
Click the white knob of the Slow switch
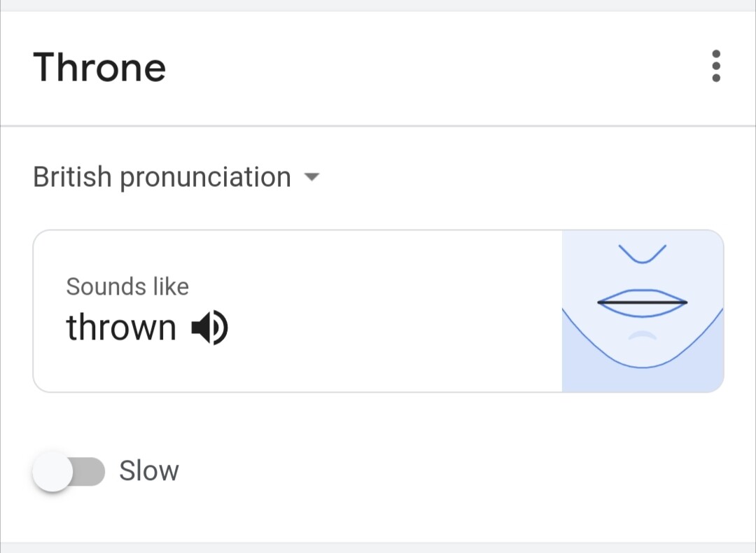pyautogui.click(x=53, y=472)
